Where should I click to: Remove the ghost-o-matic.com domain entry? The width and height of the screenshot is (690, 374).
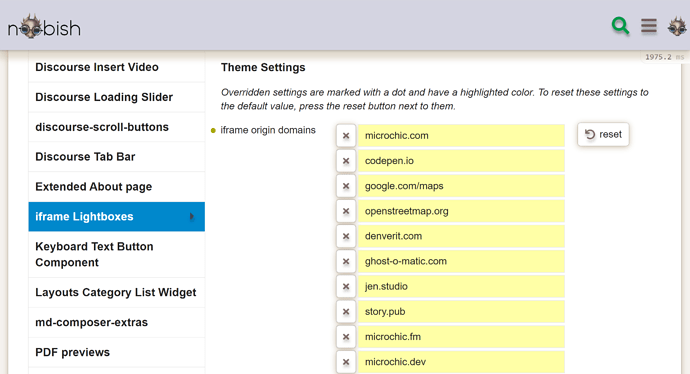pyautogui.click(x=346, y=261)
